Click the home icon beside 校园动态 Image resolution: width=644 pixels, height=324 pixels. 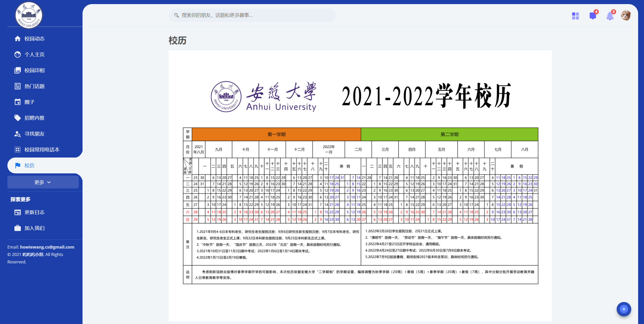pyautogui.click(x=17, y=39)
